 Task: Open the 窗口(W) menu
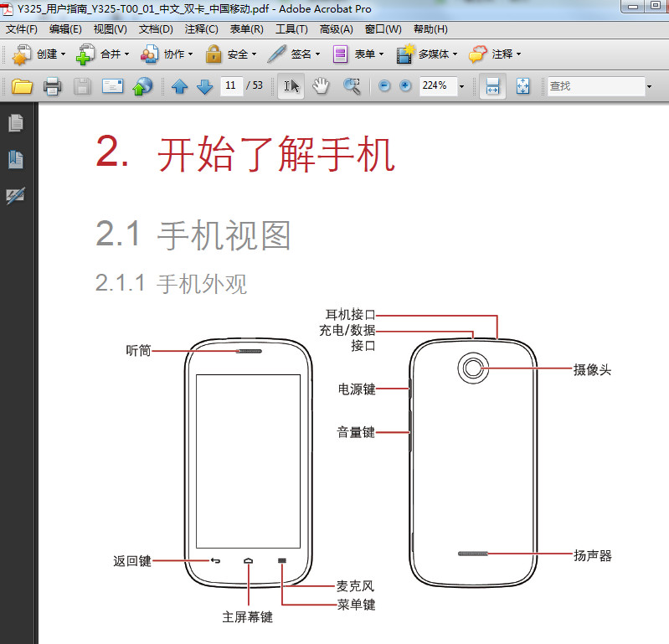383,29
